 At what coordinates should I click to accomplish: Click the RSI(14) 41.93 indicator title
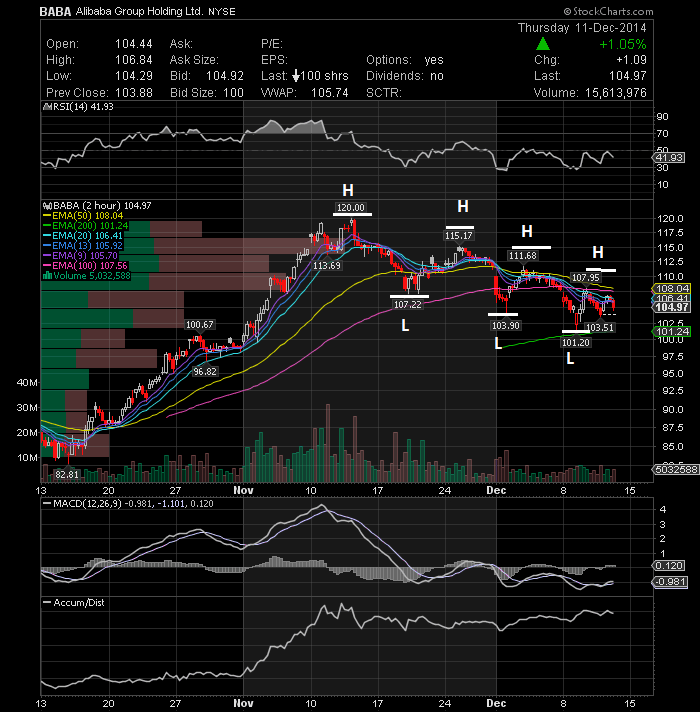click(83, 107)
